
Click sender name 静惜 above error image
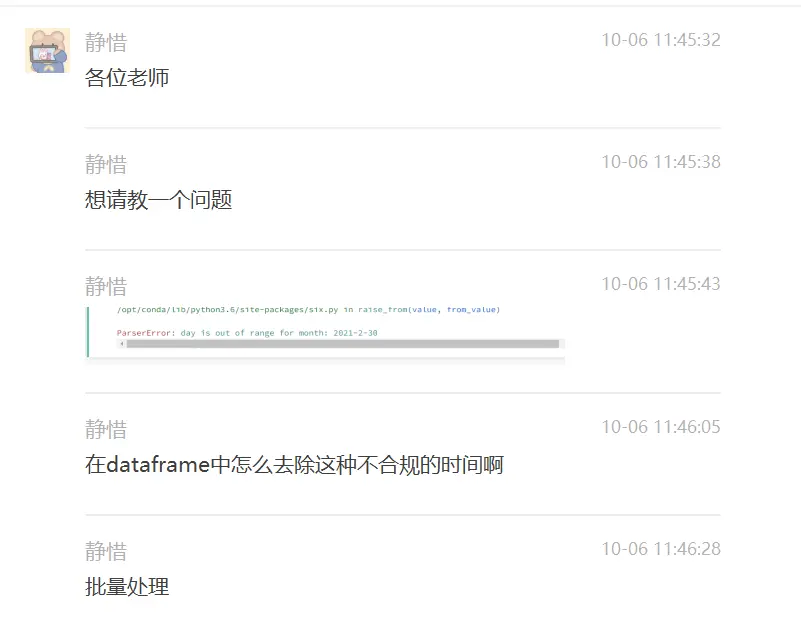pos(106,286)
